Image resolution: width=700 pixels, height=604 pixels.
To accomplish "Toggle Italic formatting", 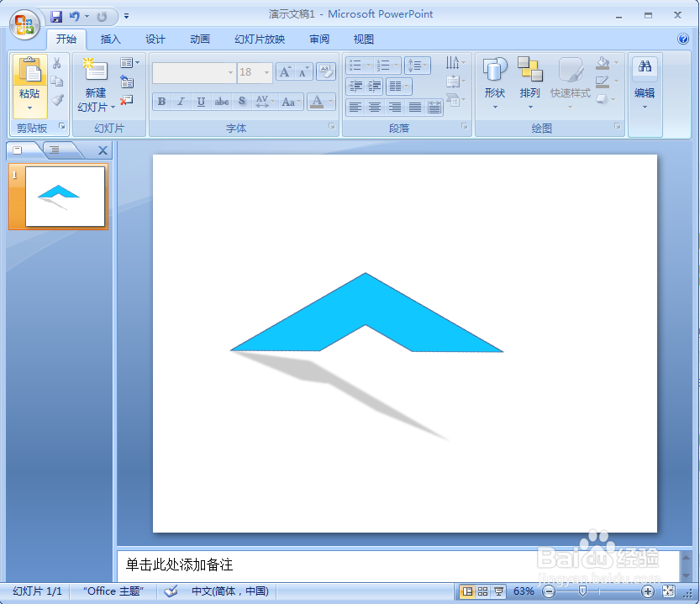I will [x=181, y=102].
